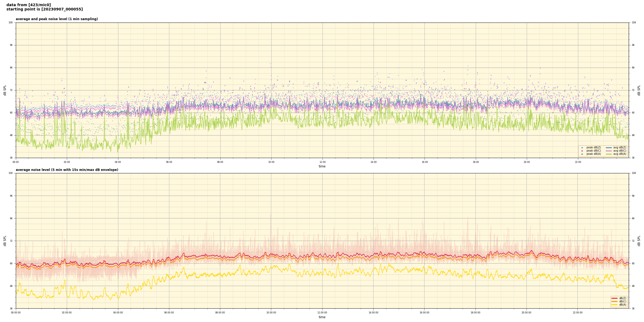Click the 12:00 tick on the top chart
Screen dimensions: 644x322
click(x=322, y=162)
